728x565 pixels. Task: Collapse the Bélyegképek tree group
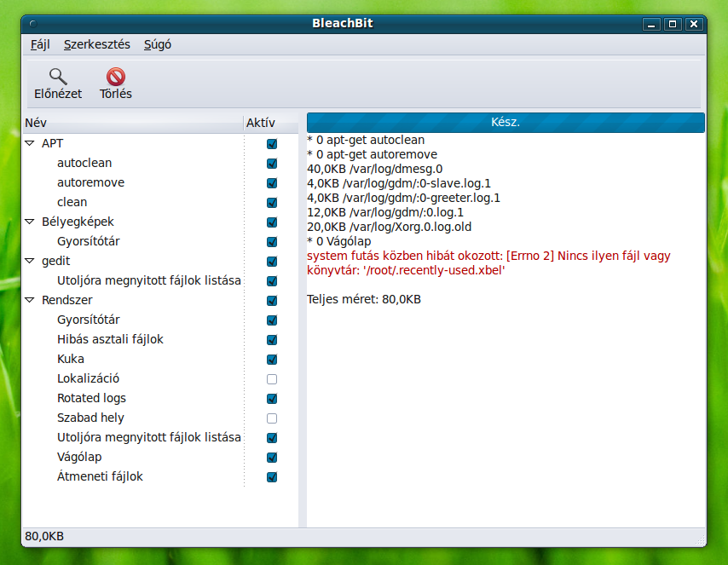pyautogui.click(x=30, y=222)
